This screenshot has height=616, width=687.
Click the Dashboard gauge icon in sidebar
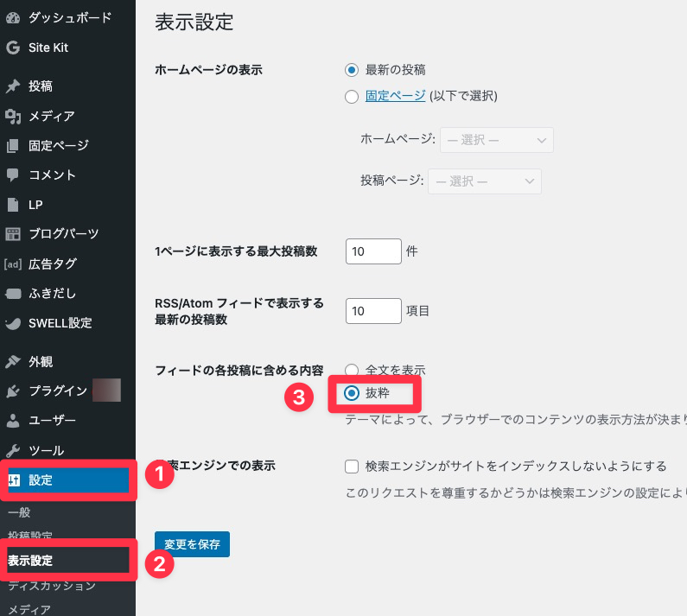click(13, 18)
